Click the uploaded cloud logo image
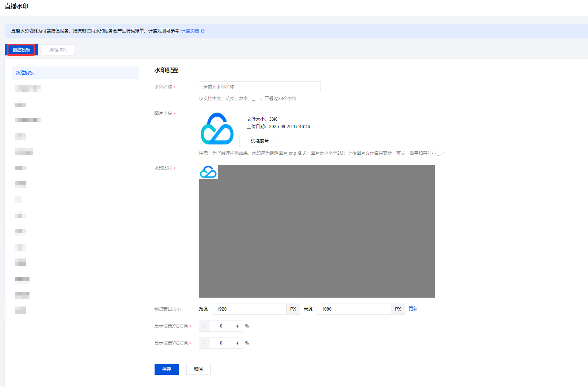588x387 pixels. (217, 129)
